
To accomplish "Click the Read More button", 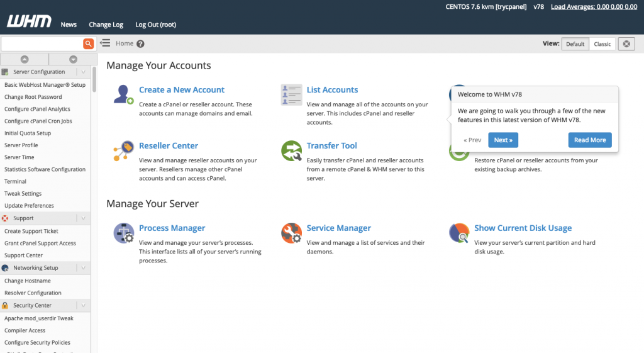I will pos(590,140).
